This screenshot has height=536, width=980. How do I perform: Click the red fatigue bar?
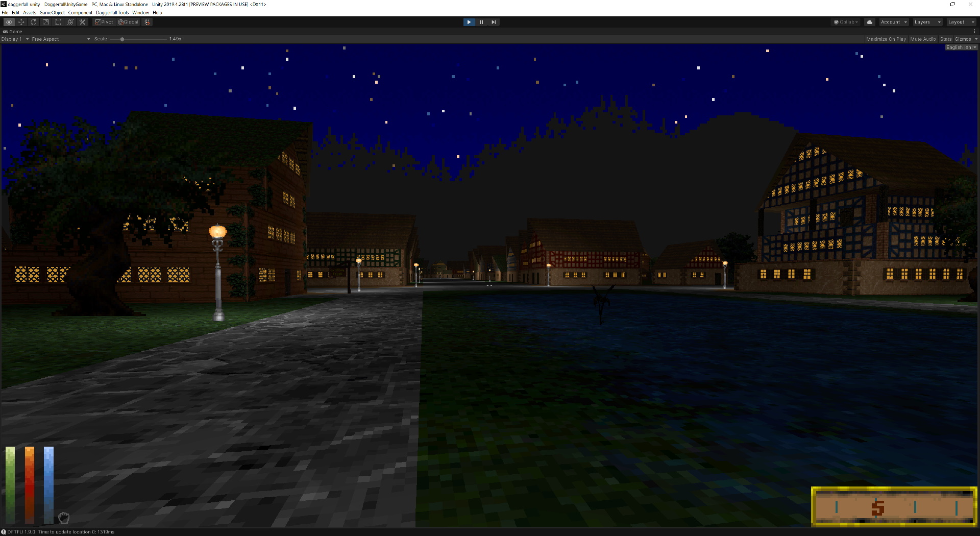pyautogui.click(x=30, y=484)
